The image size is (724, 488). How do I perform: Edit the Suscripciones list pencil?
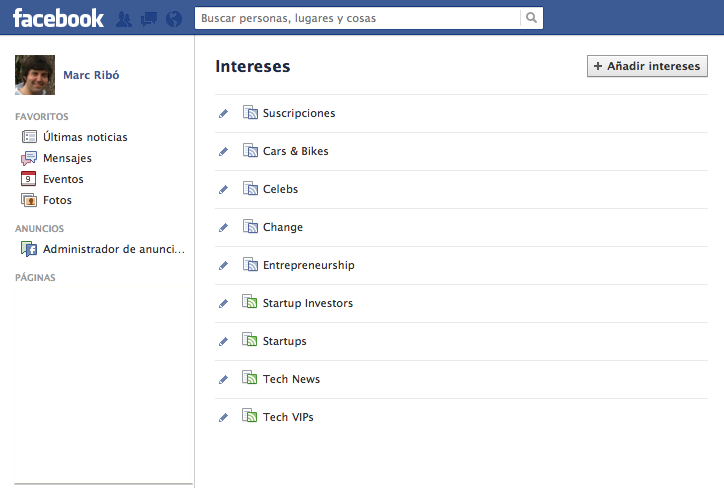click(x=223, y=114)
